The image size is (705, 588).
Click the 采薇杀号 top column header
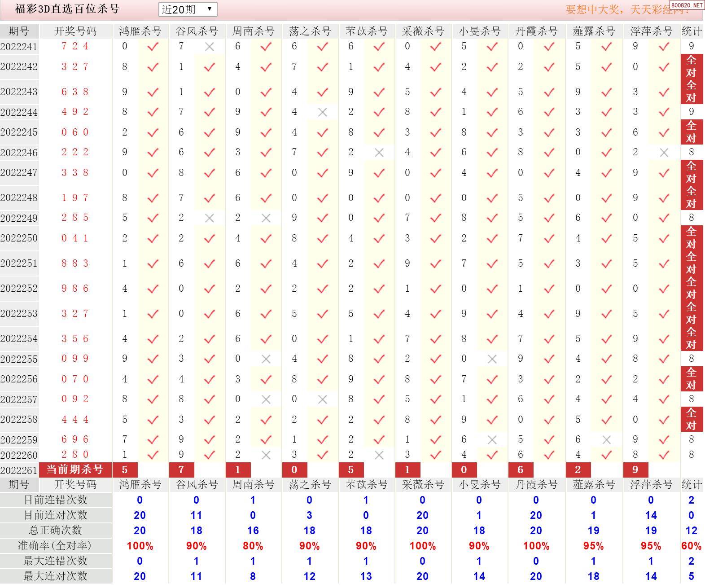point(423,31)
